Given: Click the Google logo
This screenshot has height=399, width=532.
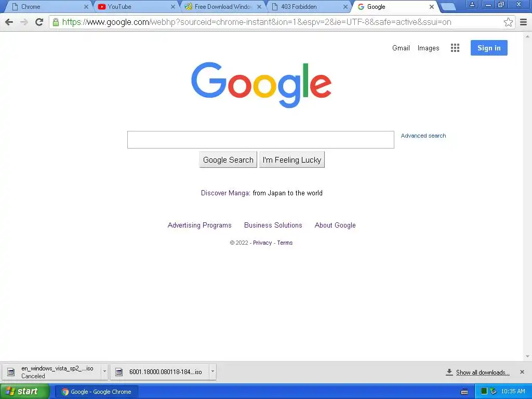Looking at the screenshot, I should (x=261, y=85).
